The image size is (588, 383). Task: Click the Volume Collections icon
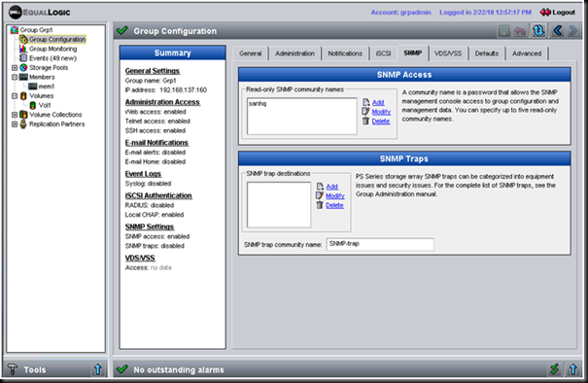[23, 115]
